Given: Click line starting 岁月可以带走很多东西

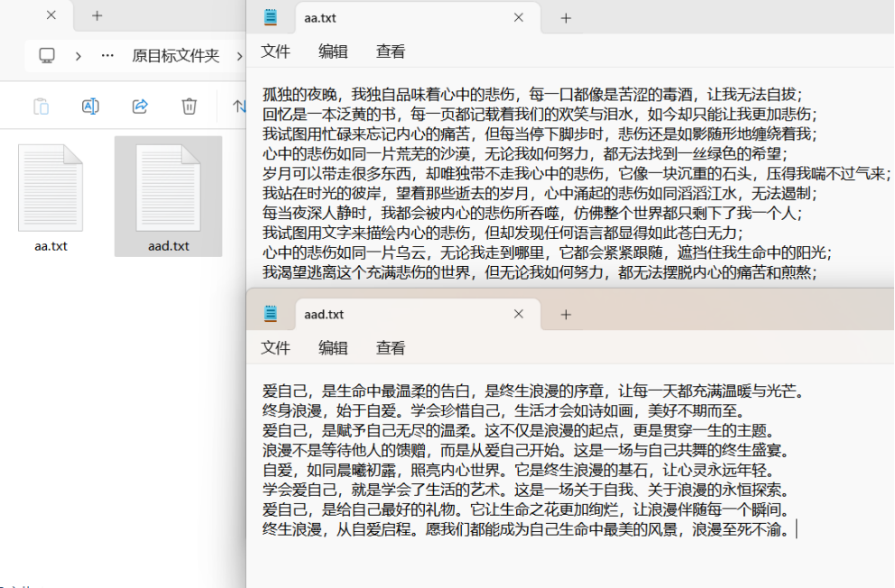Looking at the screenshot, I should point(577,173).
